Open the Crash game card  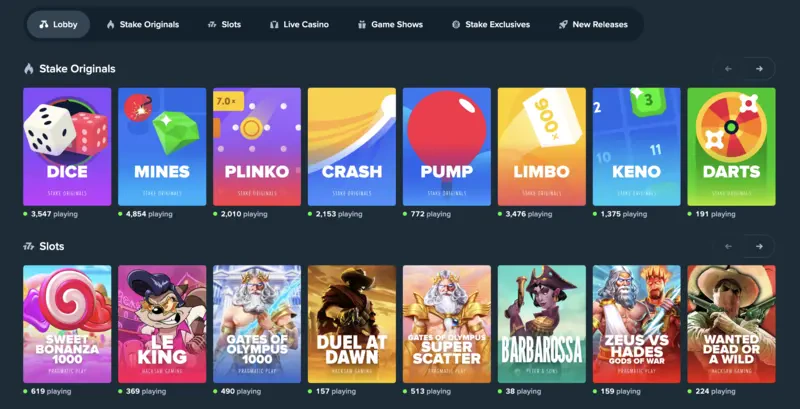click(x=352, y=147)
